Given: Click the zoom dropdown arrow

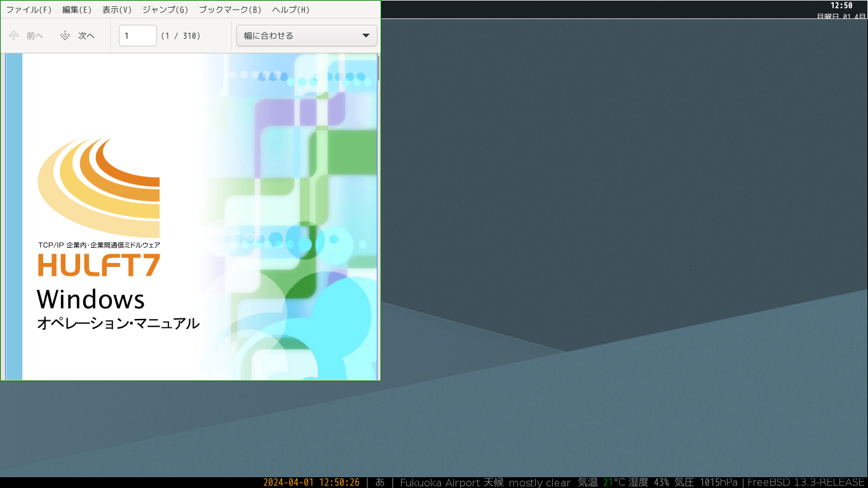Looking at the screenshot, I should (366, 36).
